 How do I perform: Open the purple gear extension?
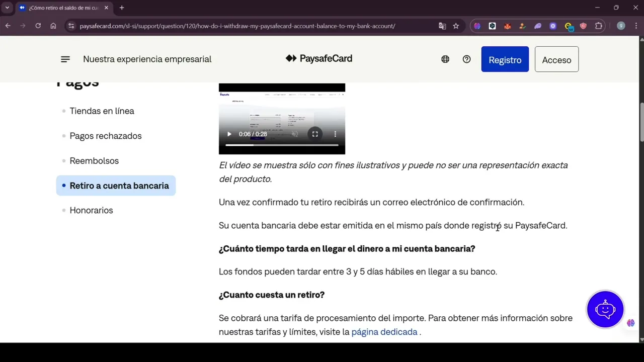coord(553,26)
